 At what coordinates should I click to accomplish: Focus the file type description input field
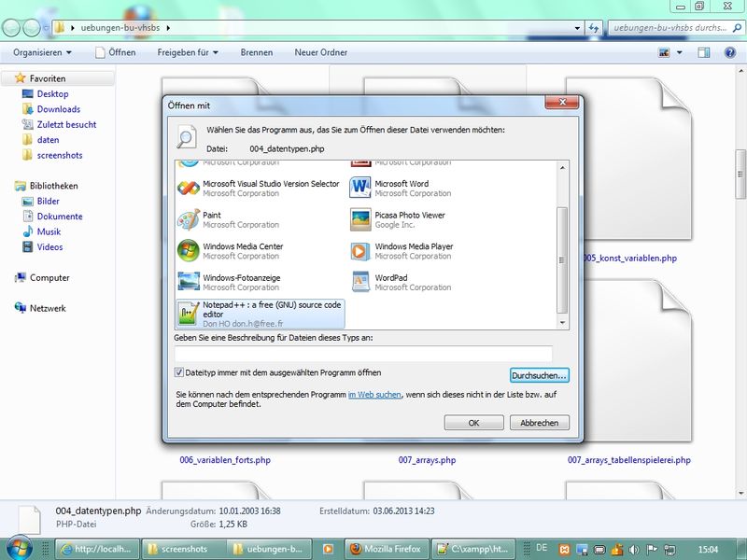363,354
